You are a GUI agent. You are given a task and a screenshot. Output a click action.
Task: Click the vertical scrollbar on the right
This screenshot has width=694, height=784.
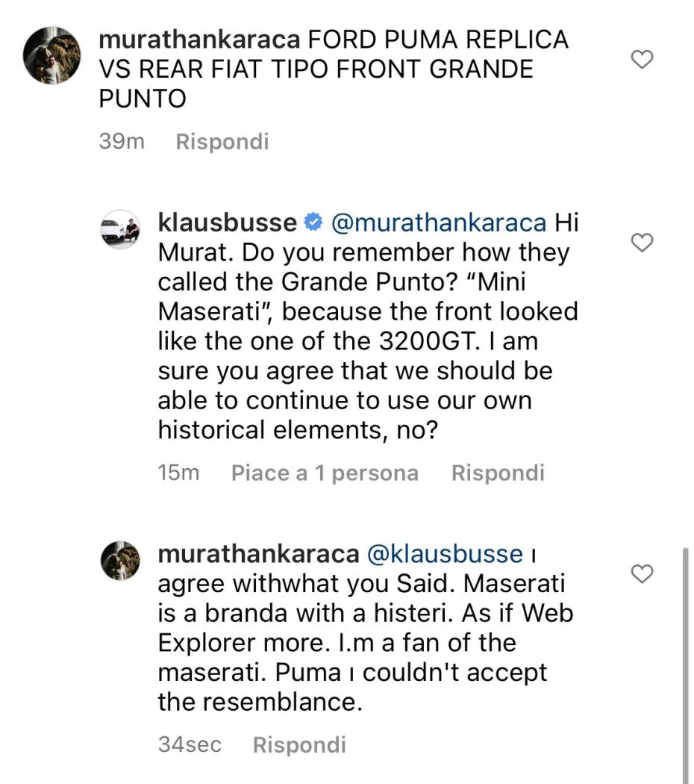[685, 665]
